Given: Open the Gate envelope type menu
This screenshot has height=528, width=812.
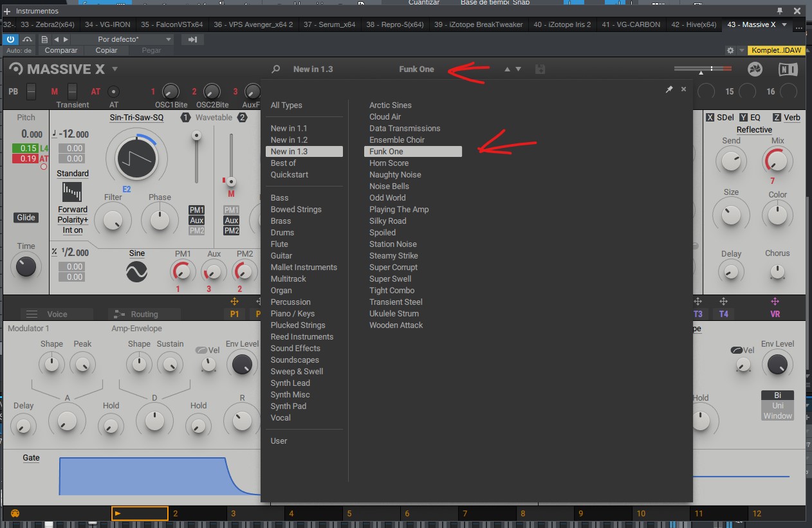Looking at the screenshot, I should pyautogui.click(x=31, y=458).
